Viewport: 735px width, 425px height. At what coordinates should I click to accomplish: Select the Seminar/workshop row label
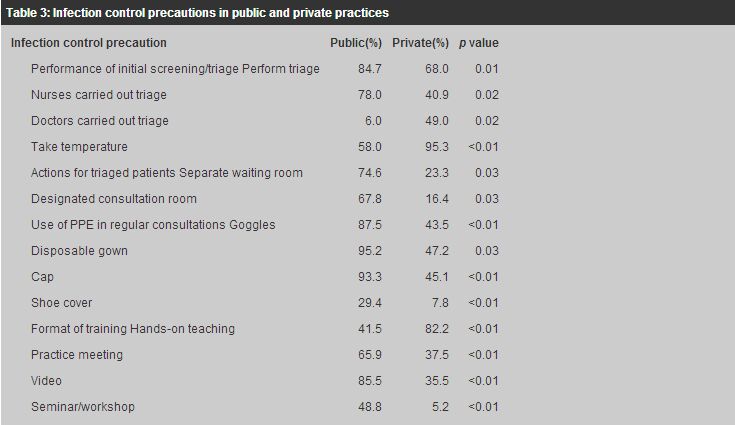point(83,407)
